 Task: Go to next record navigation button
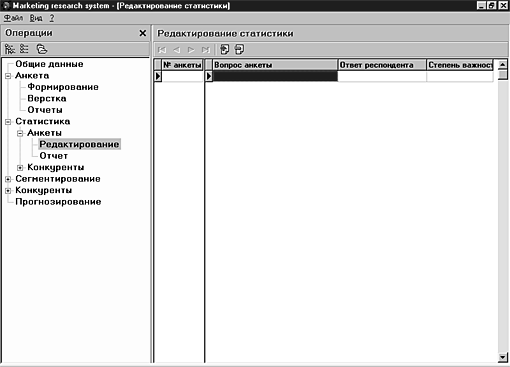(191, 50)
